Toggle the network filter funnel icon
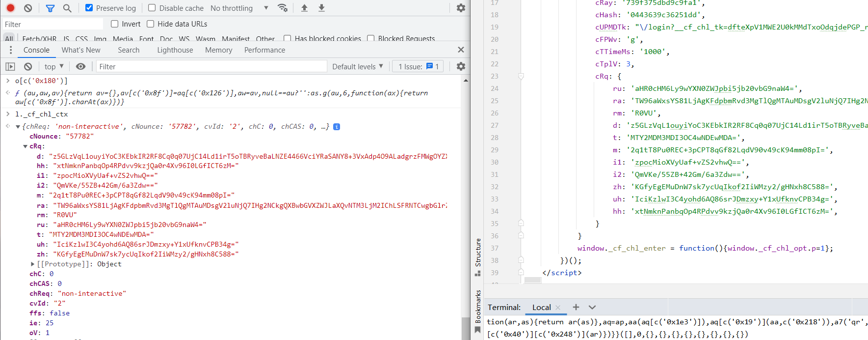This screenshot has width=868, height=340. (x=50, y=8)
